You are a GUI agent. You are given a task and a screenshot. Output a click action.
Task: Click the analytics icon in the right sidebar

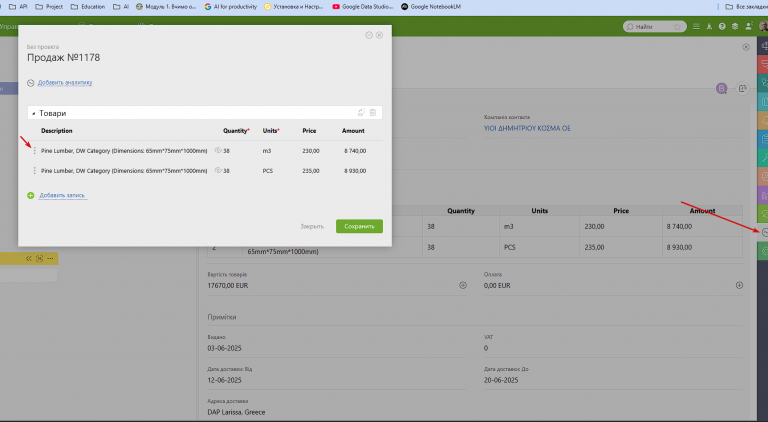click(764, 233)
